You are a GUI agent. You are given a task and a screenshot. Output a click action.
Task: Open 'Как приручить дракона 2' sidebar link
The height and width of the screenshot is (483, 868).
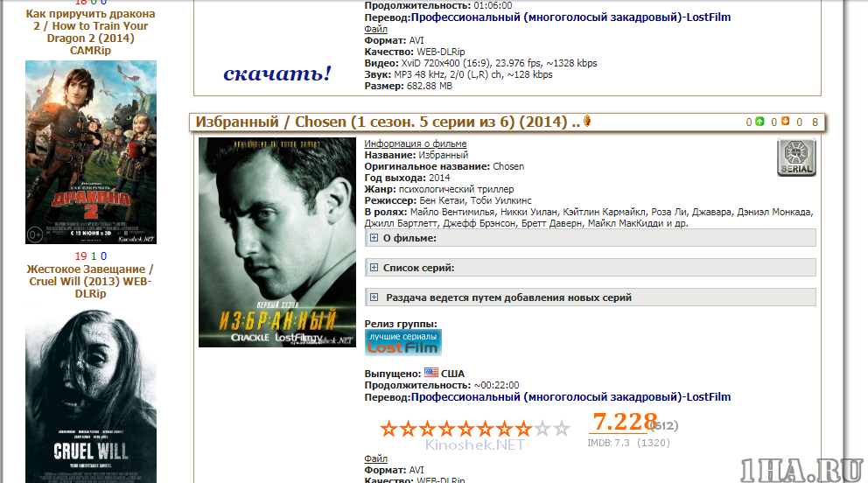point(90,31)
